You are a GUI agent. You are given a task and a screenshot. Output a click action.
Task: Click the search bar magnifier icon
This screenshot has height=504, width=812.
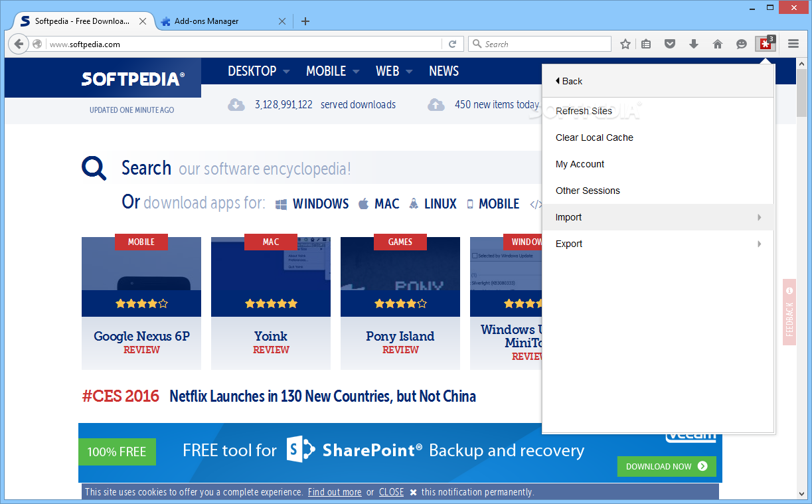click(477, 44)
